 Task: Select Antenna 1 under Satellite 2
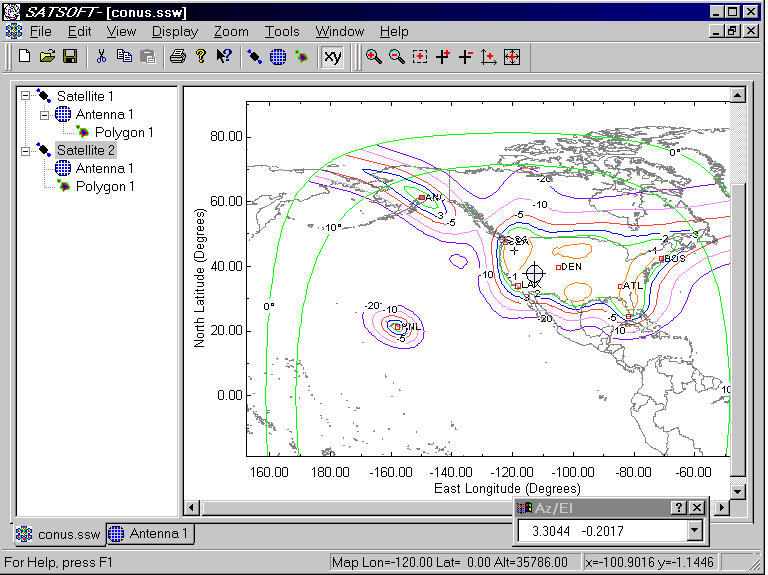click(x=104, y=168)
